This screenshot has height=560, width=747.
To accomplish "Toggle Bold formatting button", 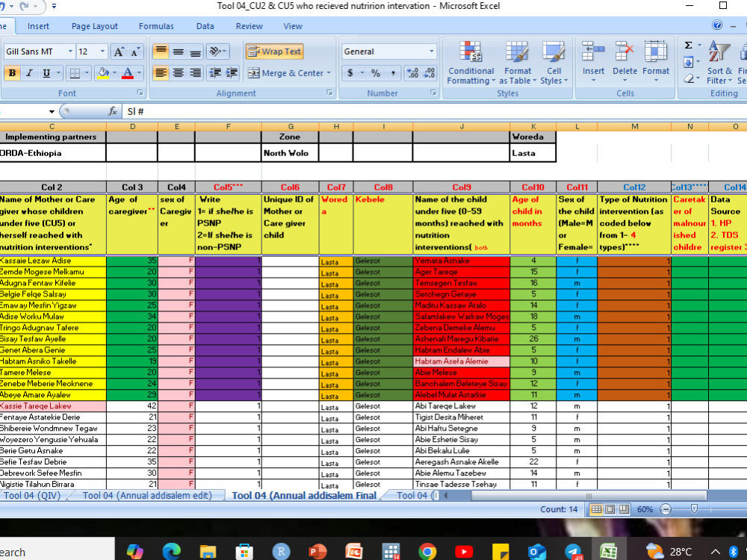I will coord(12,73).
